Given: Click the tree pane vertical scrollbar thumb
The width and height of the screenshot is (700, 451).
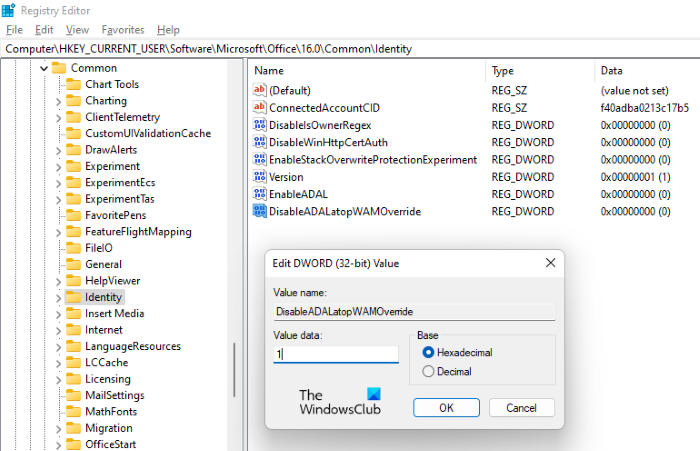Looking at the screenshot, I should pos(234,370).
